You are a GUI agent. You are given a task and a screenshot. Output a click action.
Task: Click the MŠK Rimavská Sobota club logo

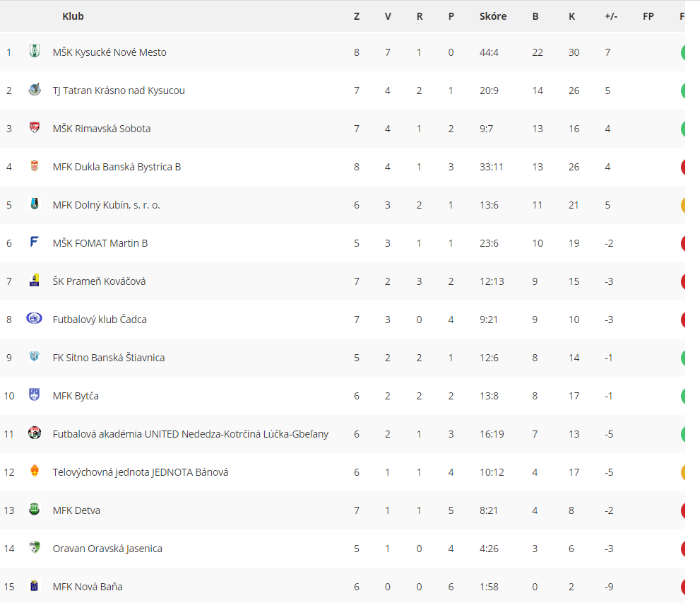[x=35, y=128]
